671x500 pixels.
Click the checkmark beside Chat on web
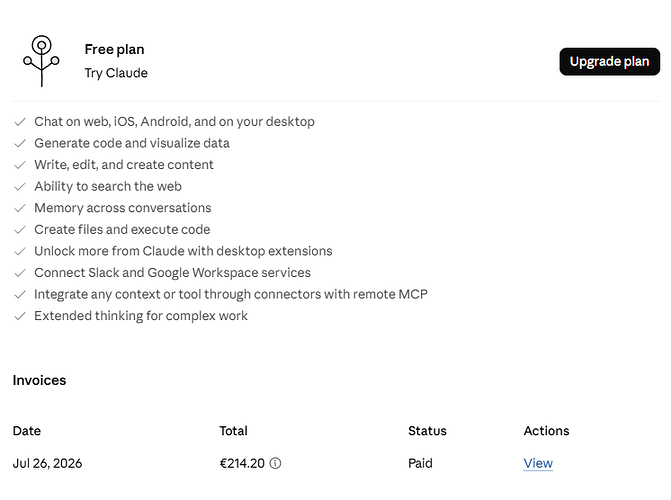(x=20, y=122)
